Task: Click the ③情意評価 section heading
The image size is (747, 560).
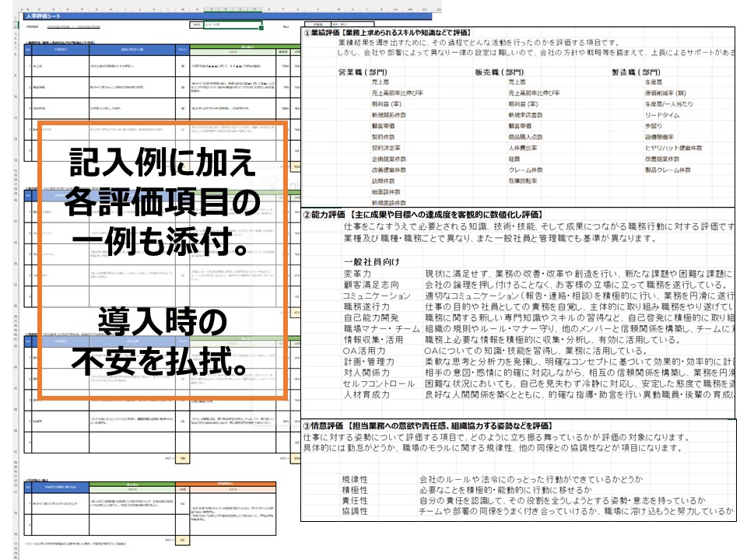Action: 428,425
